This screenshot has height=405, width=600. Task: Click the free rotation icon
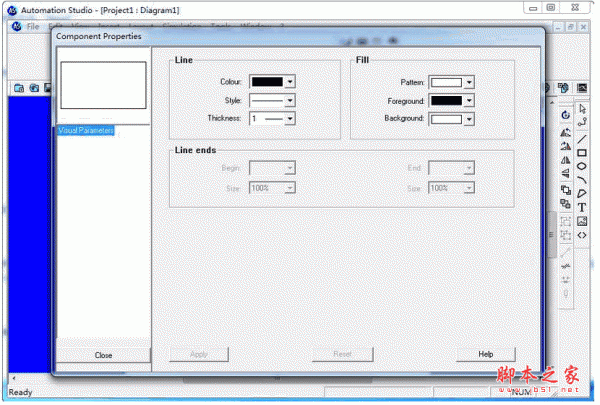(x=566, y=115)
